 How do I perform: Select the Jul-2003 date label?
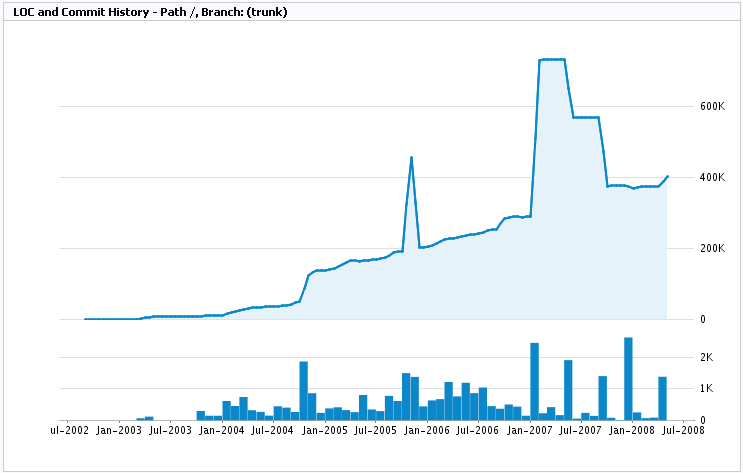(171, 430)
